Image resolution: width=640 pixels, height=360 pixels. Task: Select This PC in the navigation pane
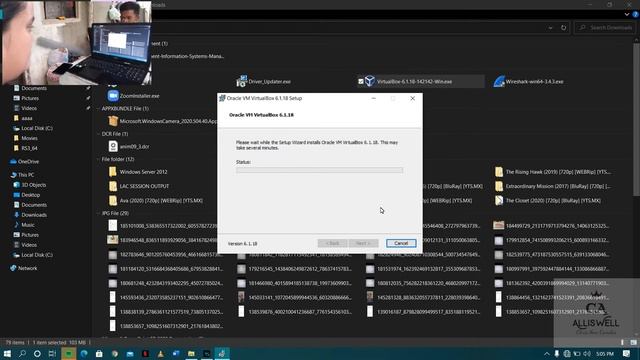[26, 175]
